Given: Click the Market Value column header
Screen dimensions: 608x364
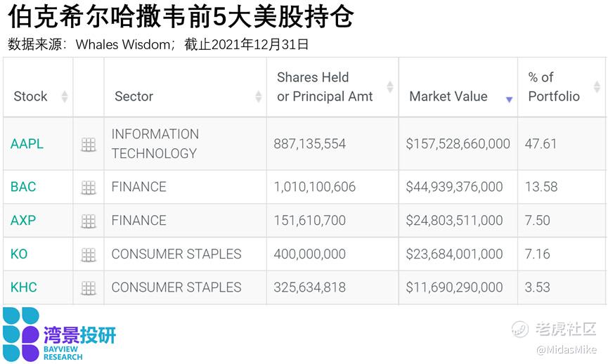Looking at the screenshot, I should point(448,96).
